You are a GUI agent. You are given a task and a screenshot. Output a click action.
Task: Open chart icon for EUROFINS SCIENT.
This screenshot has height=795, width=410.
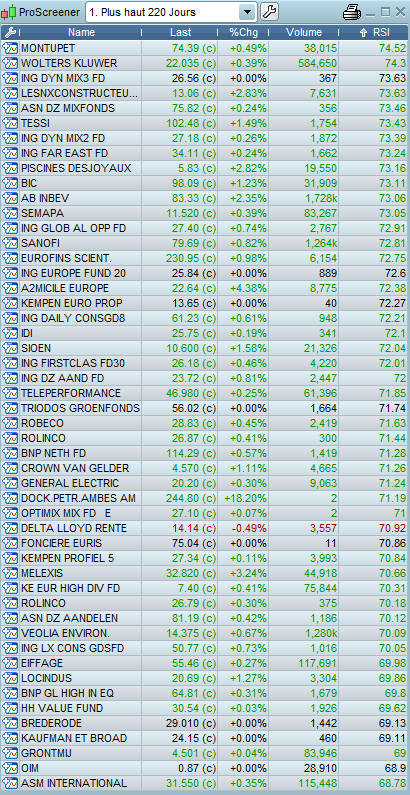pyautogui.click(x=10, y=258)
